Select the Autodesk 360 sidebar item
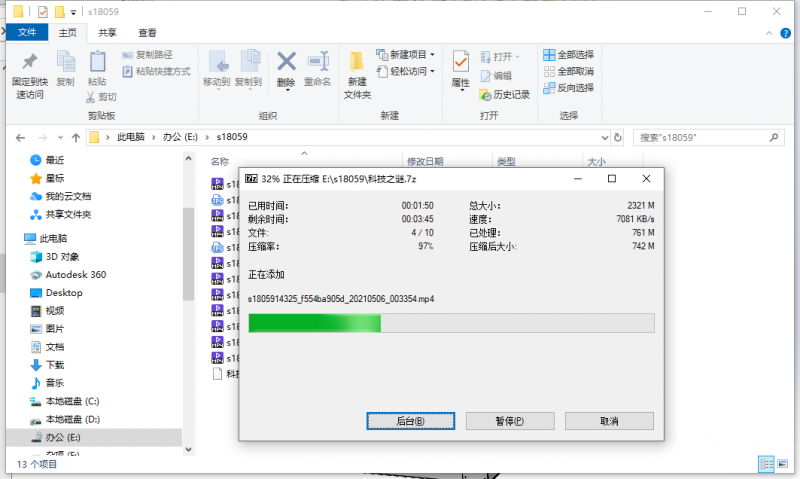The height and width of the screenshot is (479, 800). click(75, 274)
